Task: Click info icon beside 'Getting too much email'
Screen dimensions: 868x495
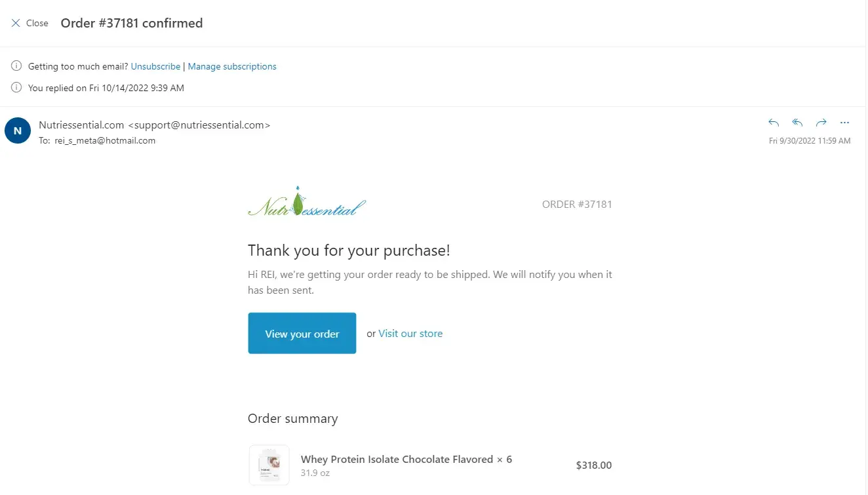Action: coord(16,66)
